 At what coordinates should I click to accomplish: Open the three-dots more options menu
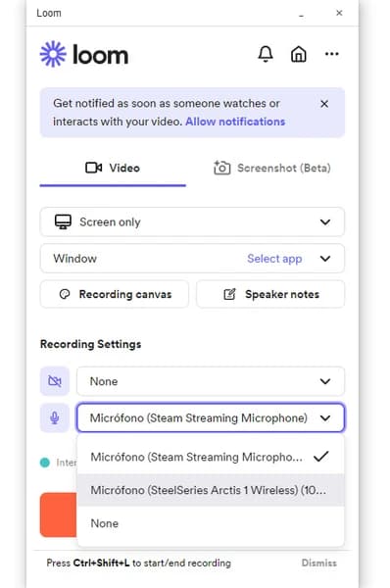click(x=332, y=54)
